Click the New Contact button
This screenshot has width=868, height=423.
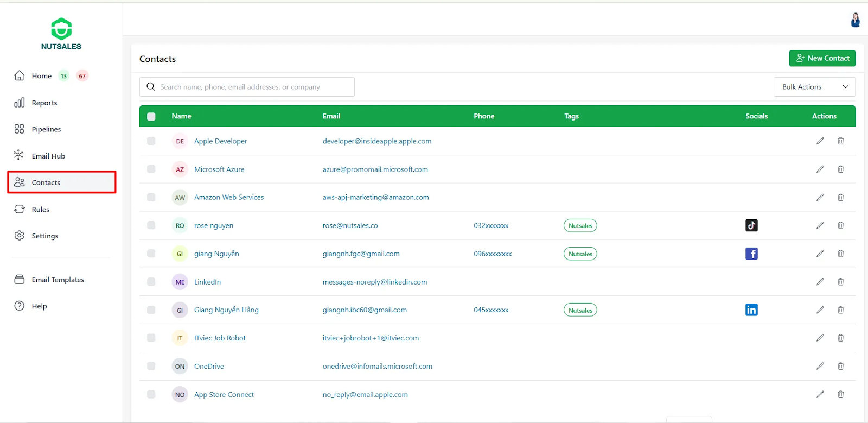point(822,58)
